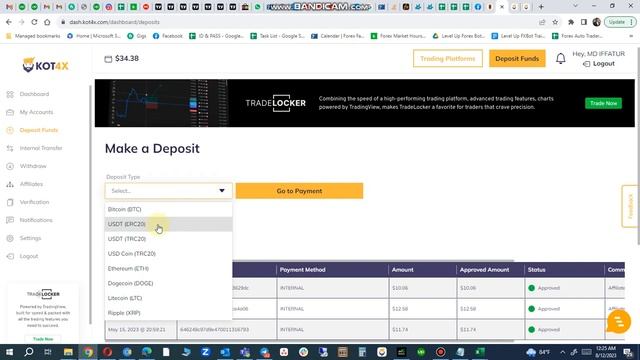Click the Internal Transfer sidebar icon

click(x=10, y=148)
